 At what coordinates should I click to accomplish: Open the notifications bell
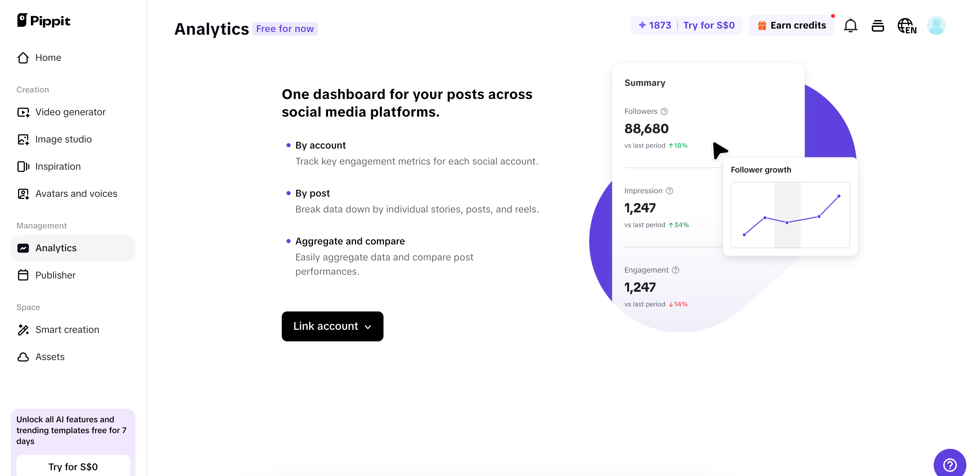pos(850,26)
